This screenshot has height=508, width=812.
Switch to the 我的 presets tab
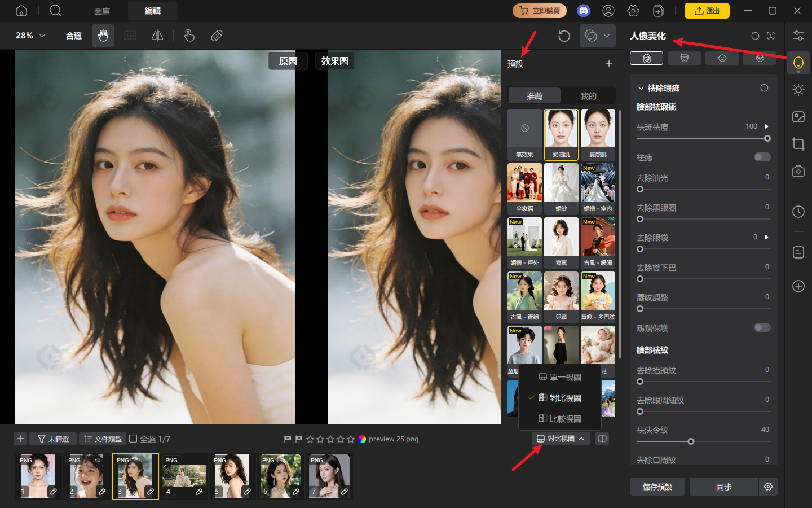click(x=588, y=96)
